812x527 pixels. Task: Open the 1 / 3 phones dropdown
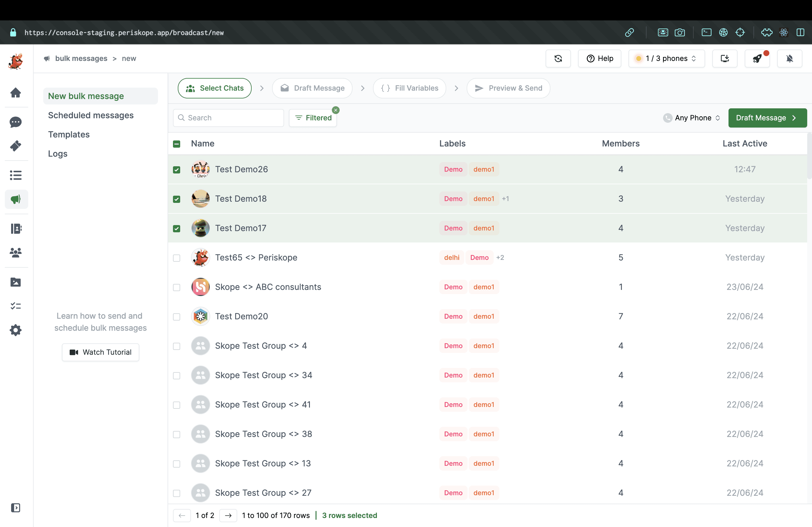pyautogui.click(x=667, y=59)
